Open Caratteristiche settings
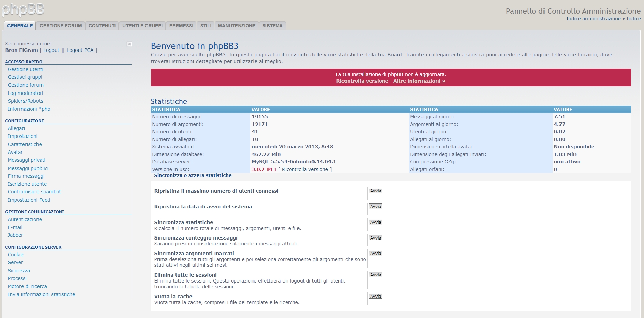 25,144
